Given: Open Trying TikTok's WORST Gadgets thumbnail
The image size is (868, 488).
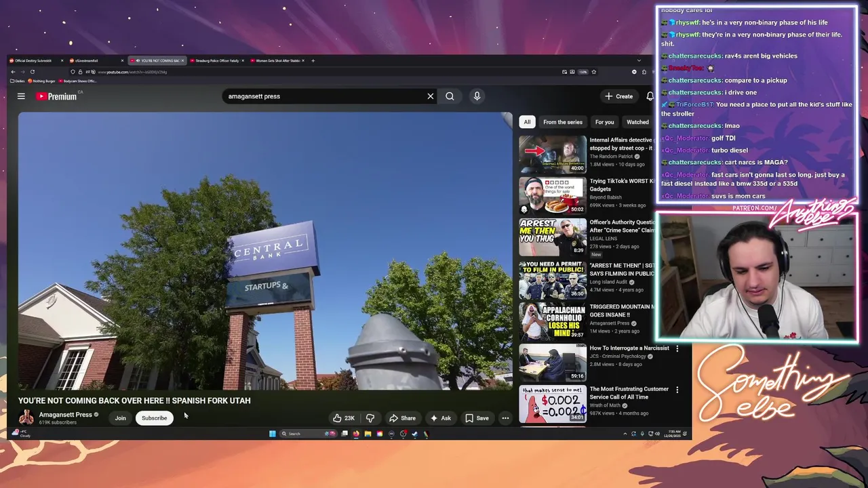Looking at the screenshot, I should point(553,196).
